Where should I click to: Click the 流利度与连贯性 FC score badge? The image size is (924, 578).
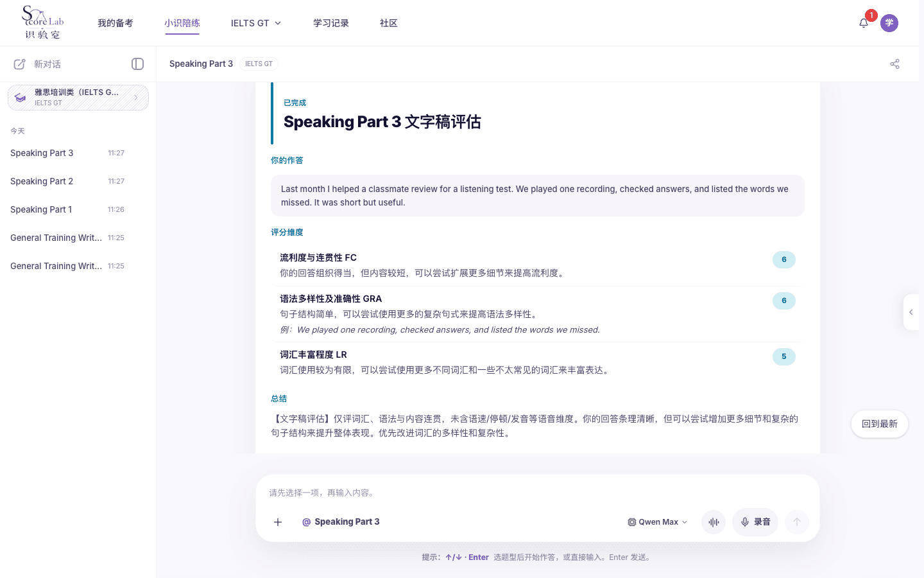pyautogui.click(x=784, y=259)
